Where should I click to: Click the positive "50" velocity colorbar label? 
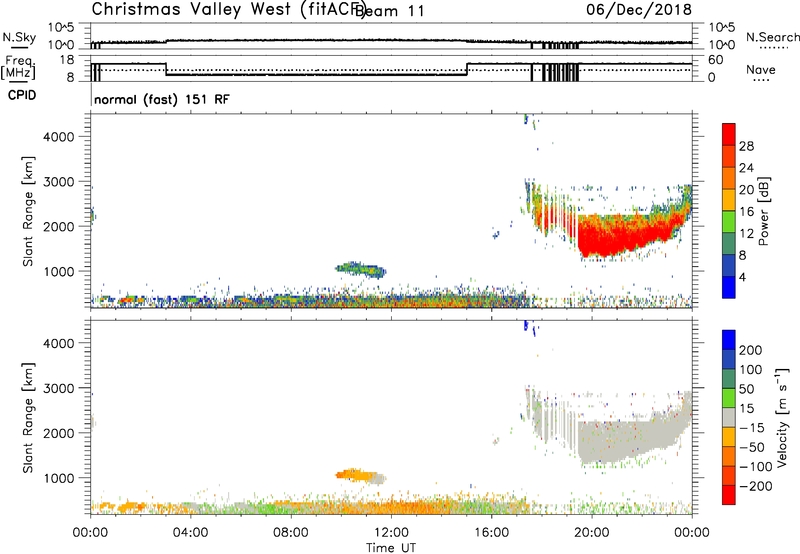747,389
